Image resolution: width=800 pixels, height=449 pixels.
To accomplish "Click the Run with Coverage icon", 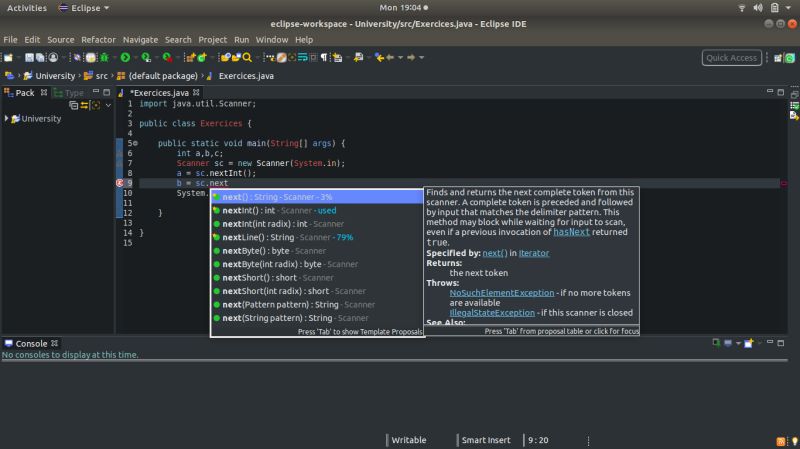I will pyautogui.click(x=145, y=58).
